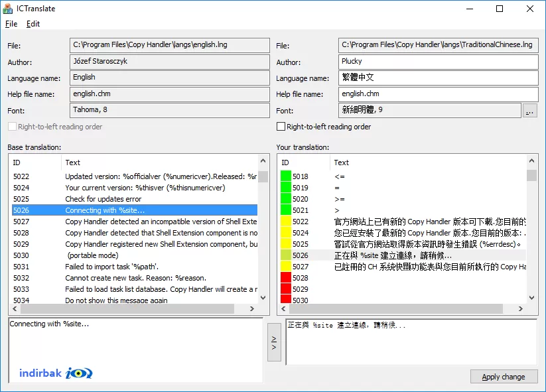546x392 pixels.
Task: Copy base text using the '>>' button
Action: [x=274, y=342]
